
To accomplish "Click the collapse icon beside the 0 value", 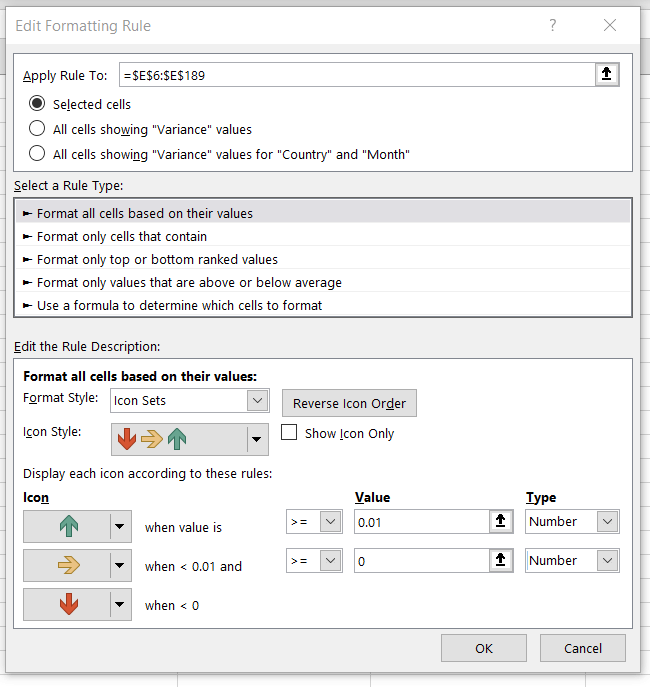I will (501, 561).
